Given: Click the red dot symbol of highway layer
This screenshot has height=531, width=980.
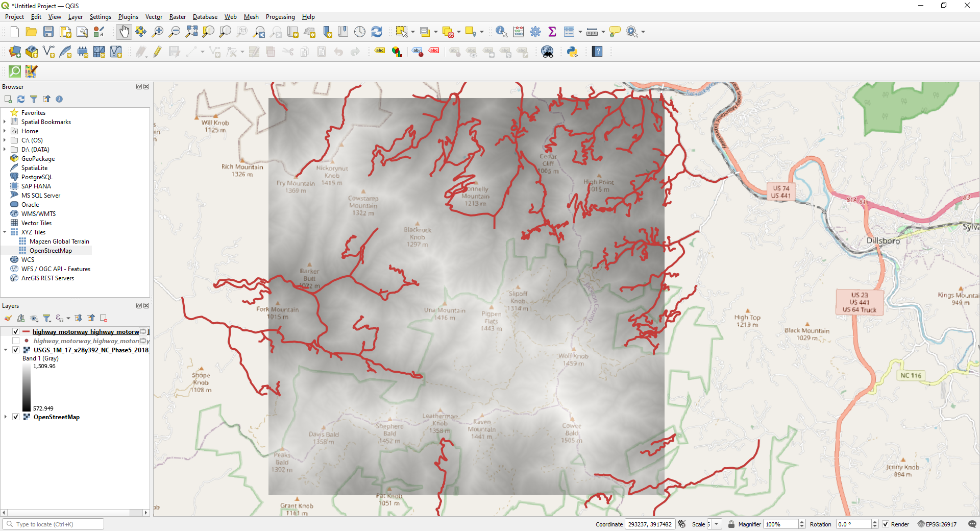Looking at the screenshot, I should click(27, 341).
